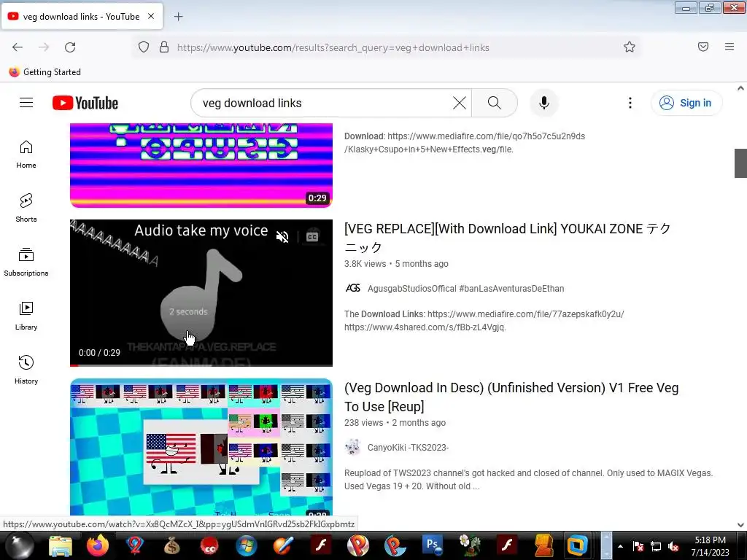Click the Firefox taskbar icon

98,545
